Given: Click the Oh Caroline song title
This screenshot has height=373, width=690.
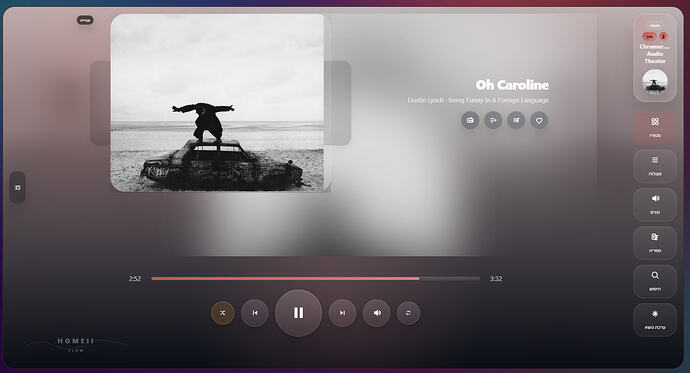Looking at the screenshot, I should tap(512, 85).
